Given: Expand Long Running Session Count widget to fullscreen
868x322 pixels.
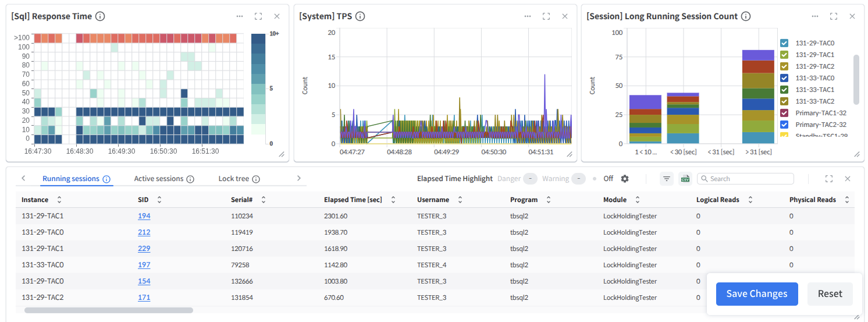Looking at the screenshot, I should pyautogui.click(x=833, y=16).
